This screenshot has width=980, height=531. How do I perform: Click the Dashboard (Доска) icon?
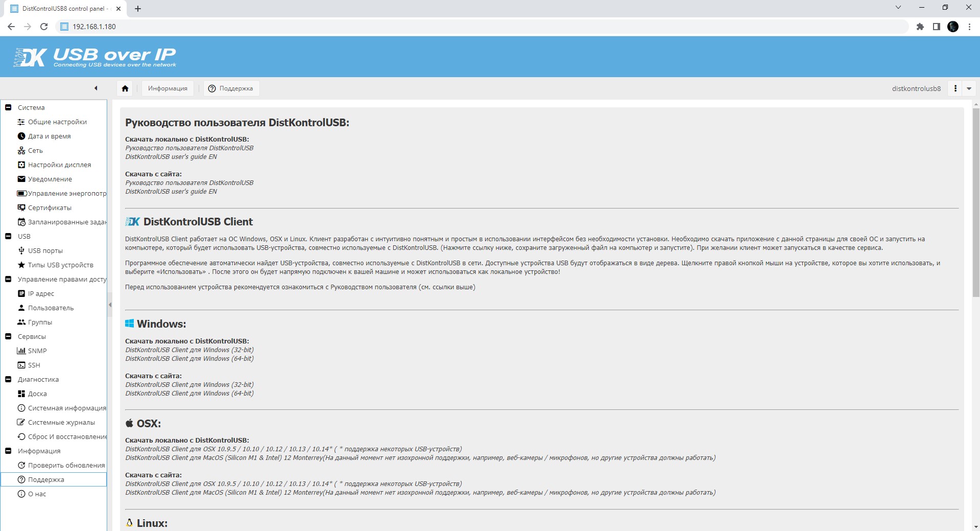21,394
